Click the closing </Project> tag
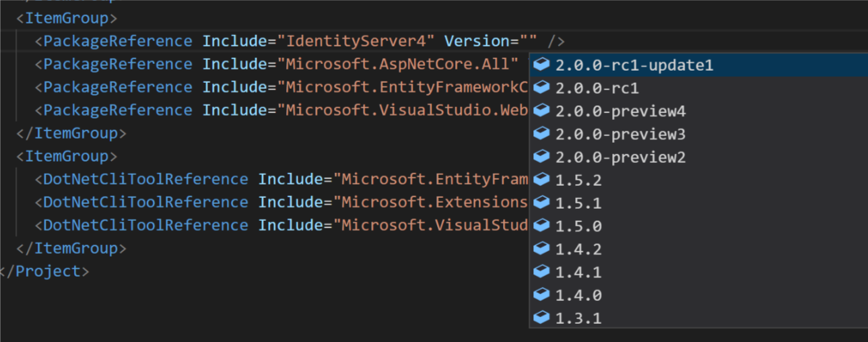 pyautogui.click(x=44, y=271)
